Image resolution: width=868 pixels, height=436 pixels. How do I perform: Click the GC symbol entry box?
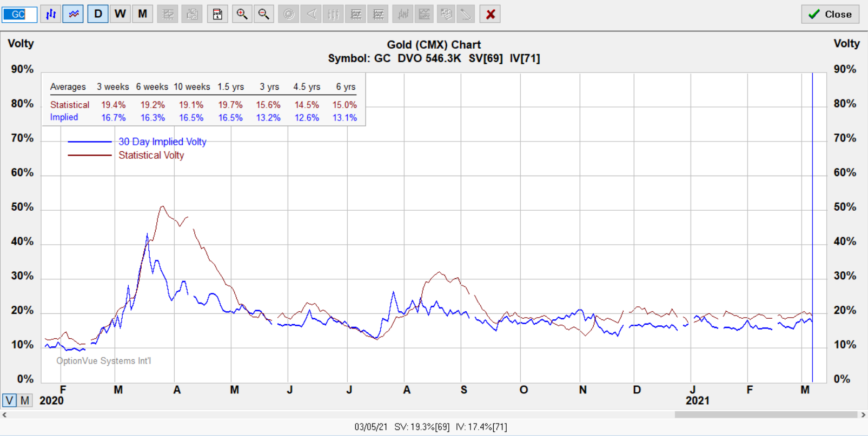(x=19, y=15)
